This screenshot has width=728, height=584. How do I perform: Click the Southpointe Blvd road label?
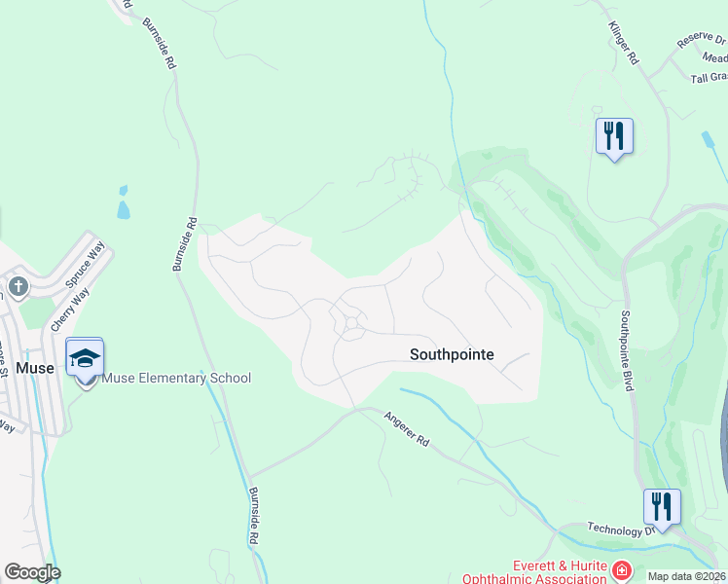click(627, 351)
